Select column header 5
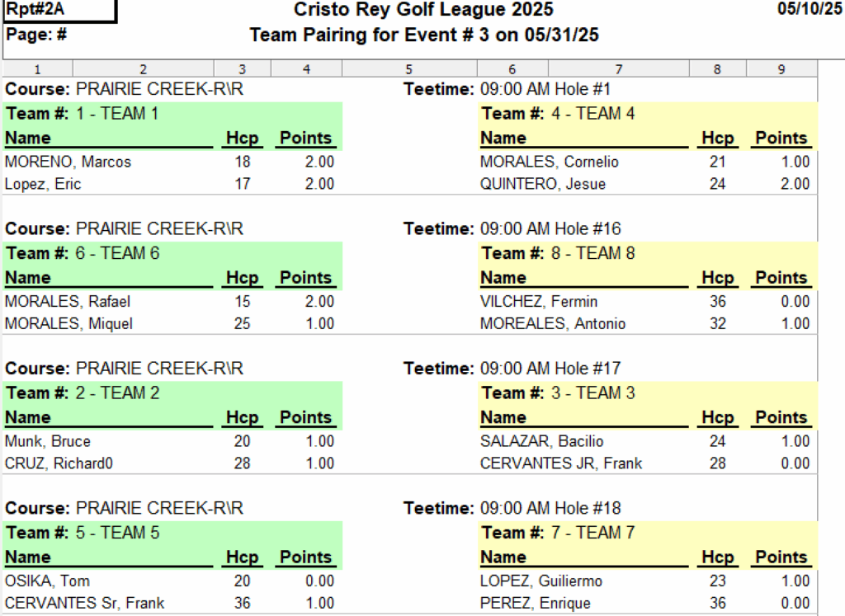This screenshot has width=845, height=616. pyautogui.click(x=409, y=69)
